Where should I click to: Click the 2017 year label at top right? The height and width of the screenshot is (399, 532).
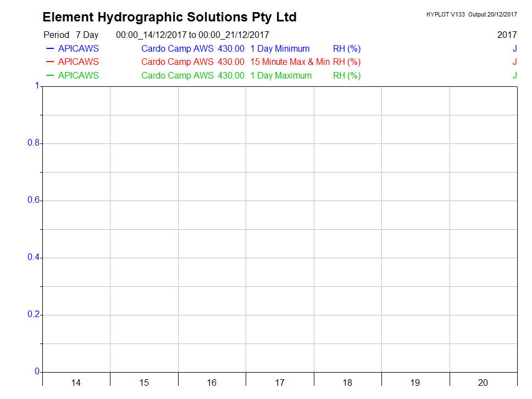click(x=507, y=35)
